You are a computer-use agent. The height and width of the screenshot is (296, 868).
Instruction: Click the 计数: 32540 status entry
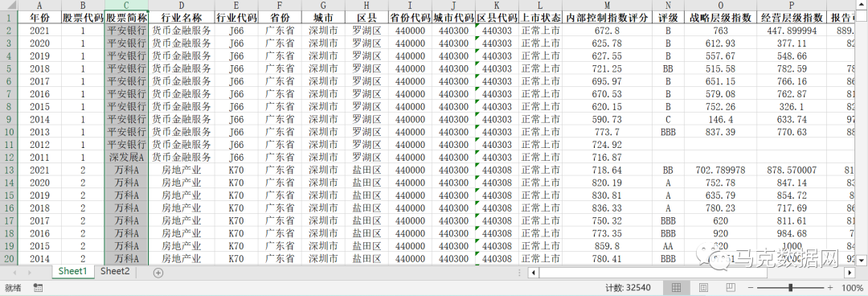tap(628, 288)
